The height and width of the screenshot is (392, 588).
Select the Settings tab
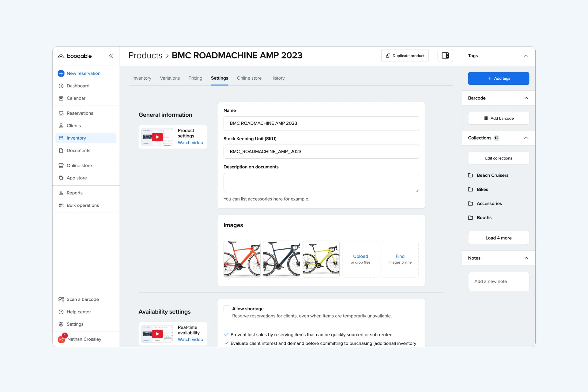coord(219,78)
